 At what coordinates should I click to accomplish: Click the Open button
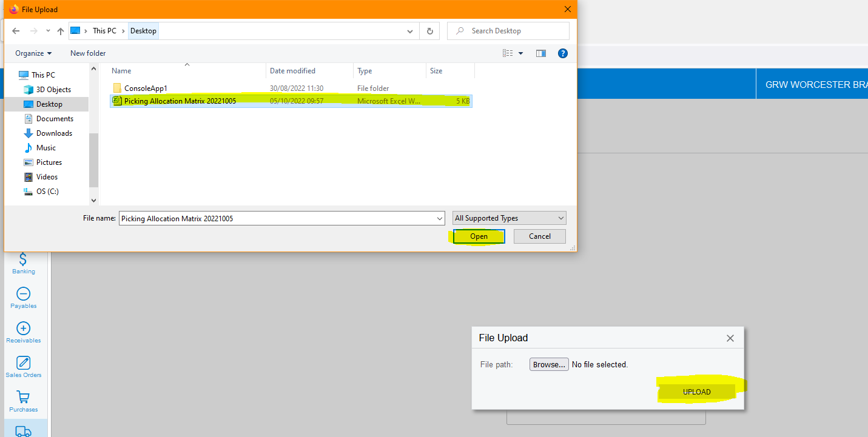[x=479, y=236]
